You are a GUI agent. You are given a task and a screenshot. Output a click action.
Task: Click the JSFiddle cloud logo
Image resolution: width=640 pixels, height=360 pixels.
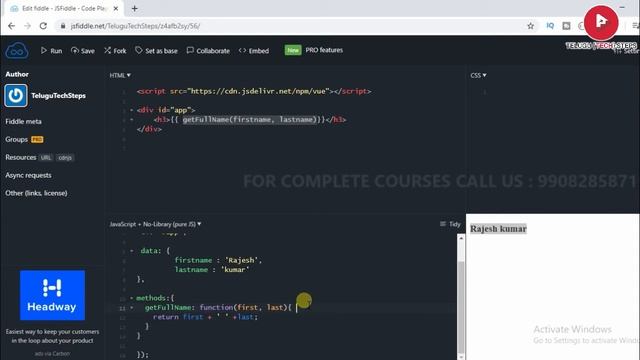[17, 51]
